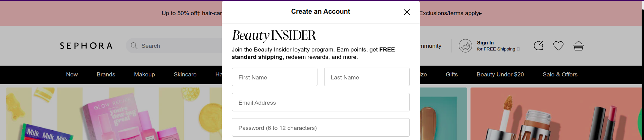Open the Loves heart icon

[x=558, y=46]
